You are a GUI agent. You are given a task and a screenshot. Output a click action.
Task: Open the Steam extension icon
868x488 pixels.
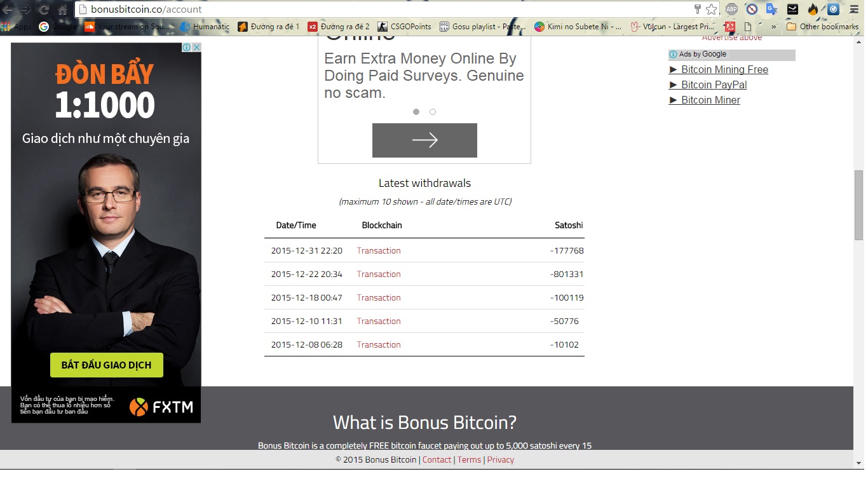click(x=792, y=10)
